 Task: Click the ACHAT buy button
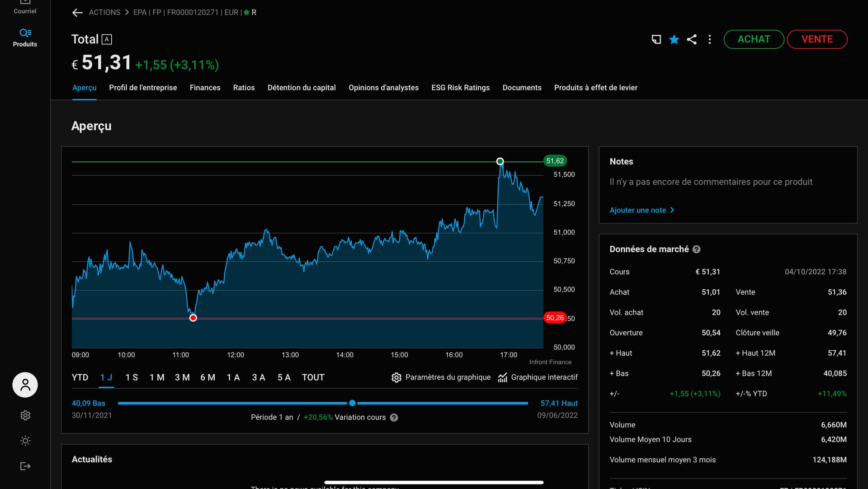click(x=754, y=39)
